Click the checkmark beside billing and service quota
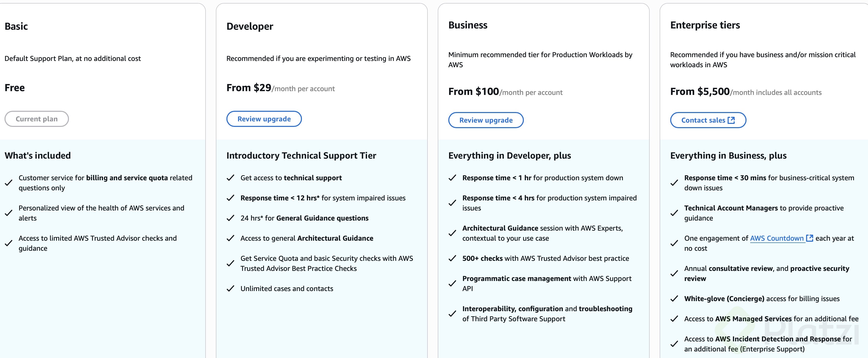This screenshot has height=358, width=868. pos(9,183)
